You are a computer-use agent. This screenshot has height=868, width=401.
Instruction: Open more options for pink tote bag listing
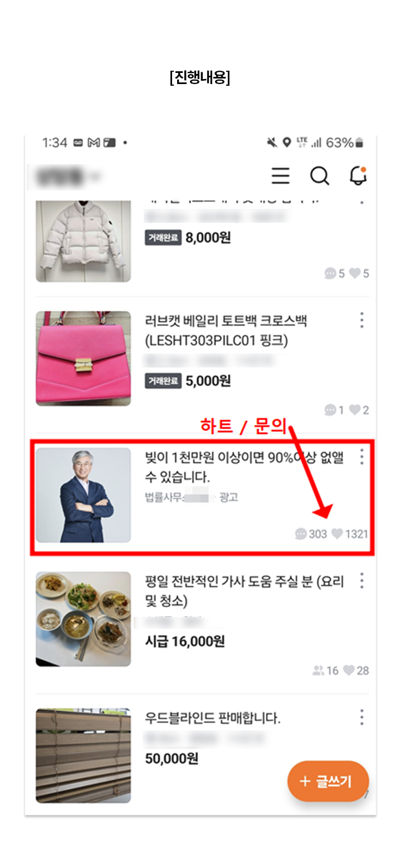coord(362,320)
